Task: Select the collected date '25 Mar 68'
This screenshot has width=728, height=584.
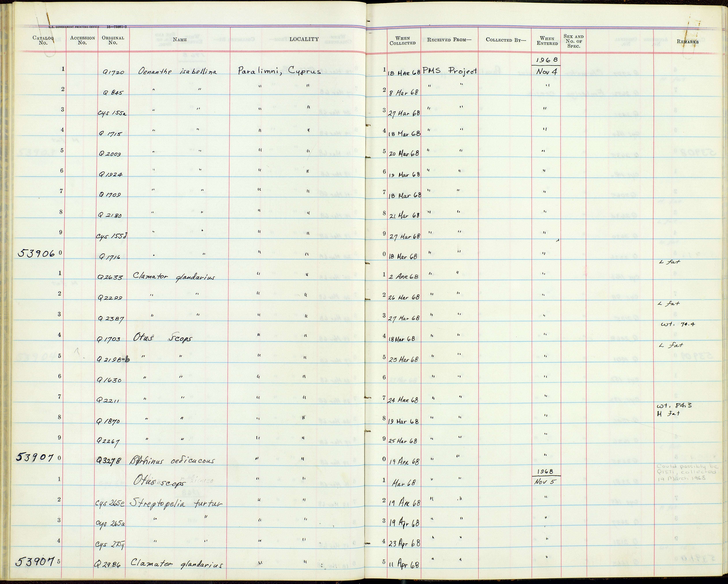Action: coord(402,441)
